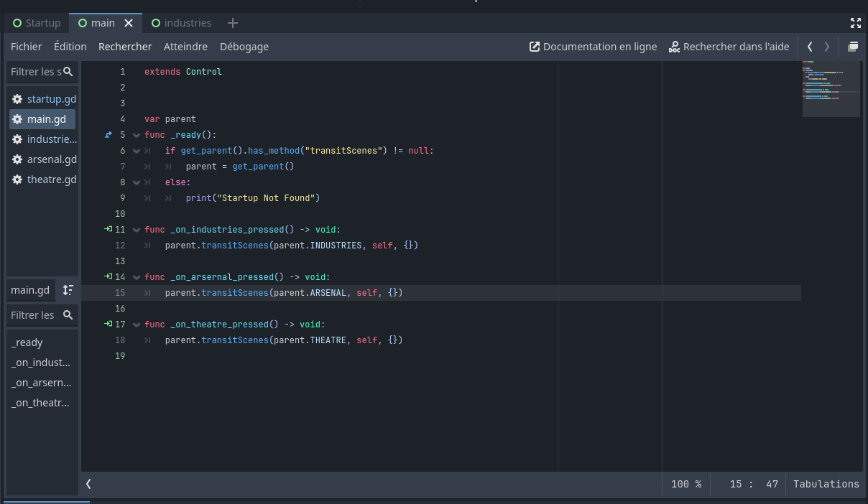Open the panel layout icon at toolbar's right end
Image resolution: width=868 pixels, height=504 pixels.
coord(853,46)
